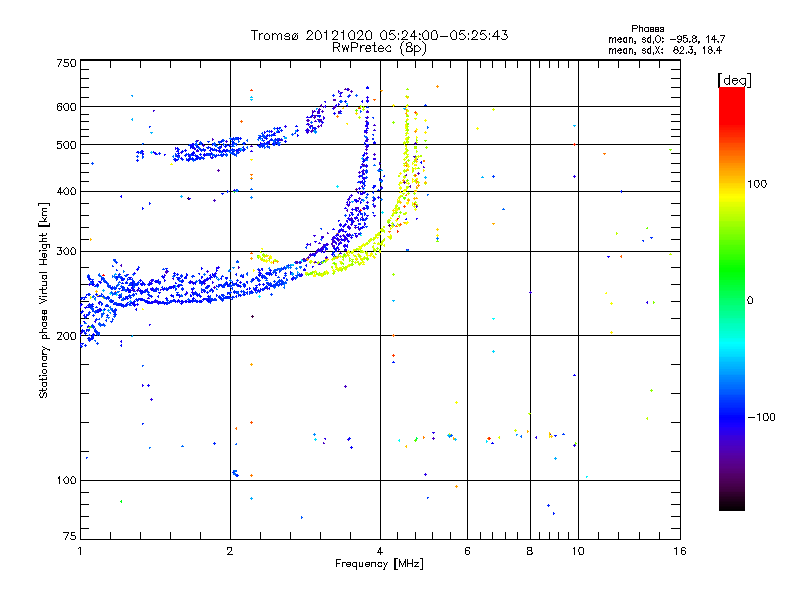This screenshot has height=600, width=800.
Task: Click the y-axis tick label '300'
Action: click(66, 251)
